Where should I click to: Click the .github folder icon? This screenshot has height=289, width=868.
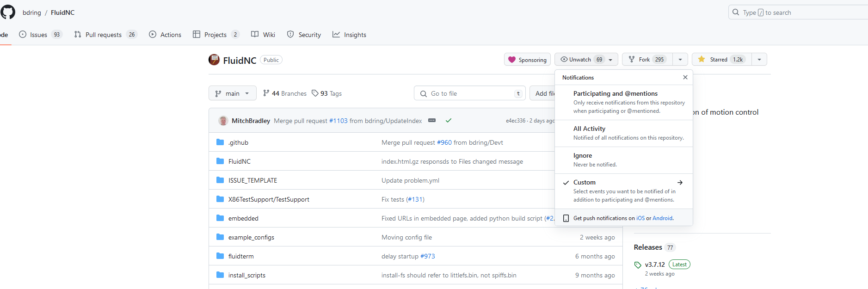point(220,142)
